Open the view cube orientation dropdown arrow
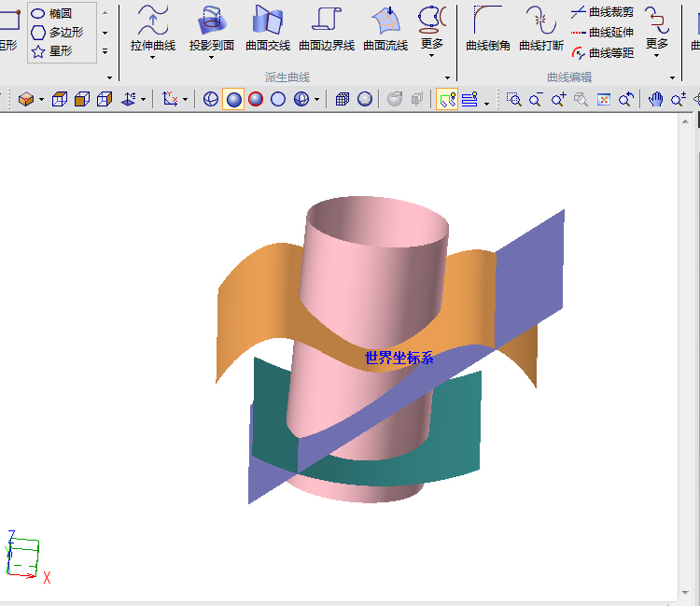Viewport: 700px width, 606px height. pyautogui.click(x=41, y=100)
